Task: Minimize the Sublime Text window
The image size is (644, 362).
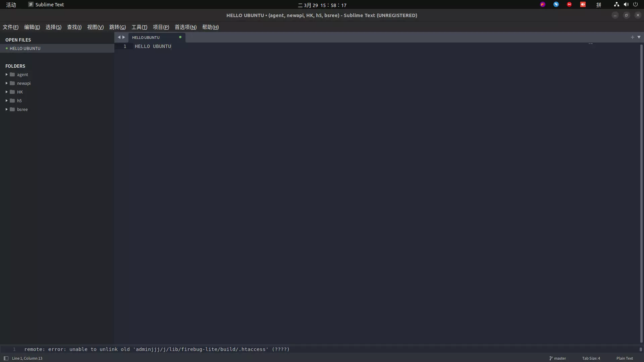Action: [615, 15]
